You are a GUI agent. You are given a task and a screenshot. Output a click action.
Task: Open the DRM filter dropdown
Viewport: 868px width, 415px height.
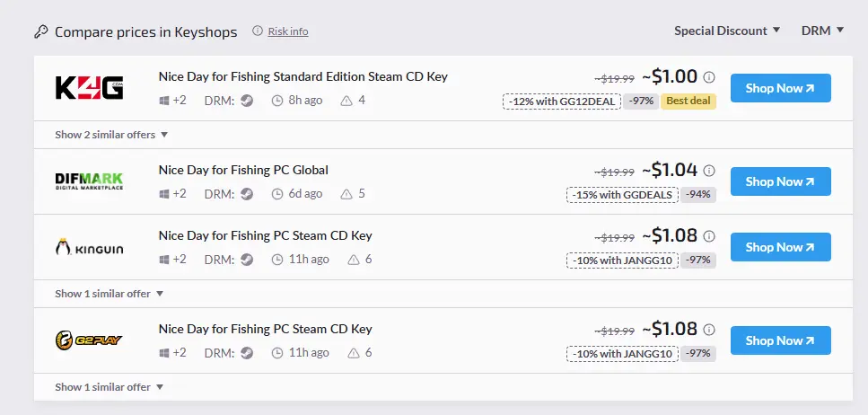[822, 31]
